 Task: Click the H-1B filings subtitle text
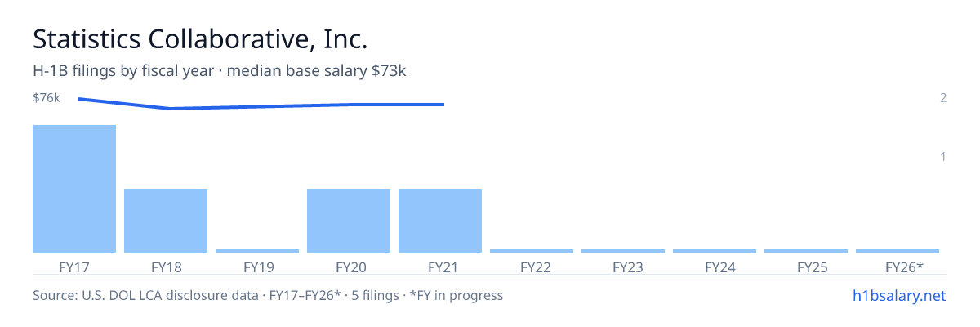220,71
